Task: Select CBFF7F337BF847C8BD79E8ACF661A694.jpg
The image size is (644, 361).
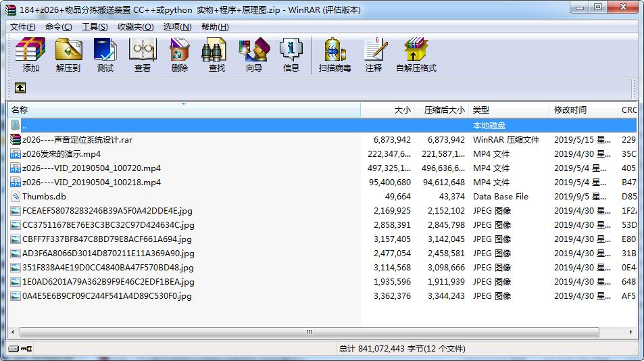Action: click(107, 239)
